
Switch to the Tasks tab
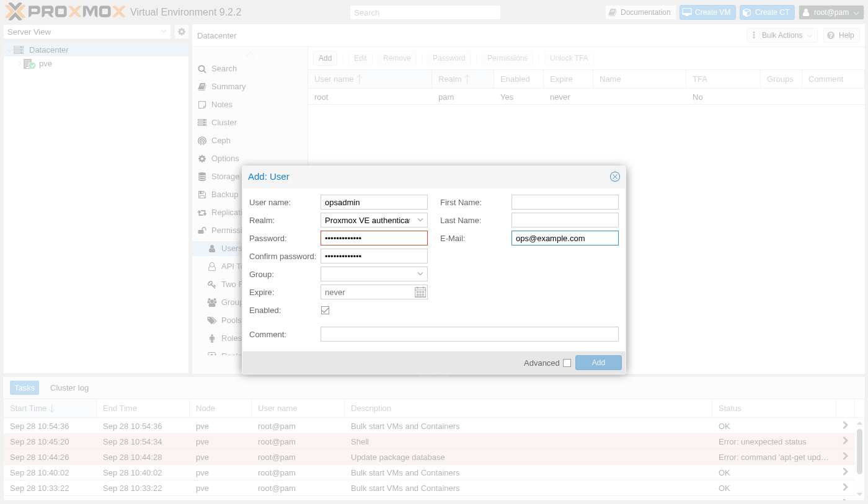coord(25,388)
